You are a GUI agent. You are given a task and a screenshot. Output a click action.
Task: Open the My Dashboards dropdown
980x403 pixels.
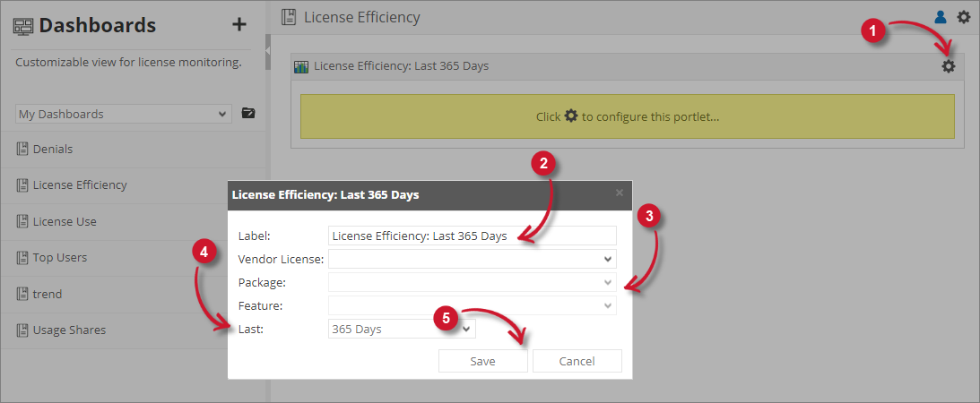[x=122, y=114]
